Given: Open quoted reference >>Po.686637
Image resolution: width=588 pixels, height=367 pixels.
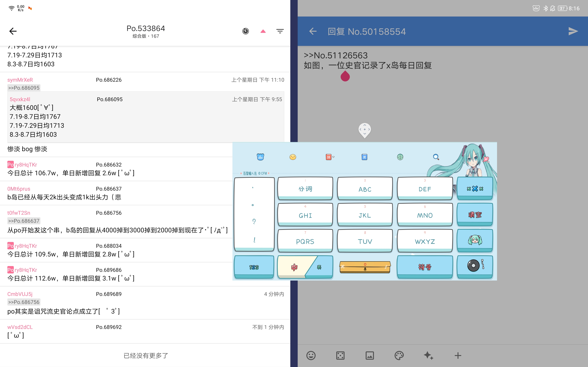Looking at the screenshot, I should tap(24, 221).
